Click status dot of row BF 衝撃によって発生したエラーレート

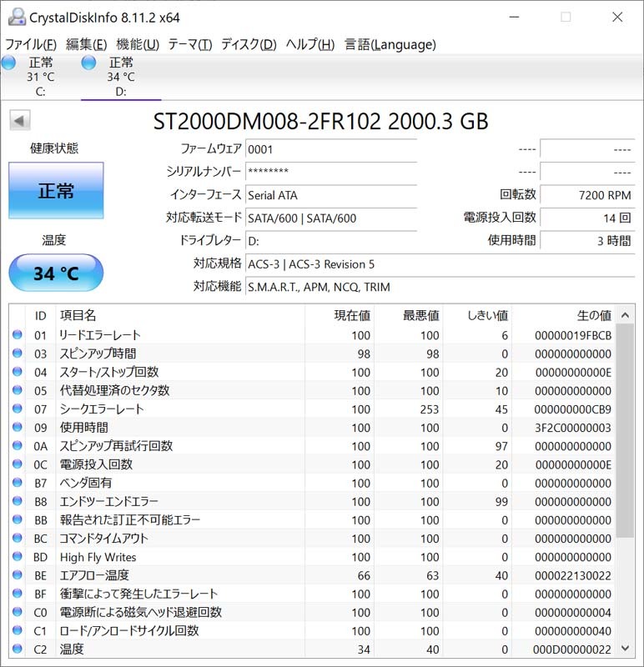click(18, 594)
